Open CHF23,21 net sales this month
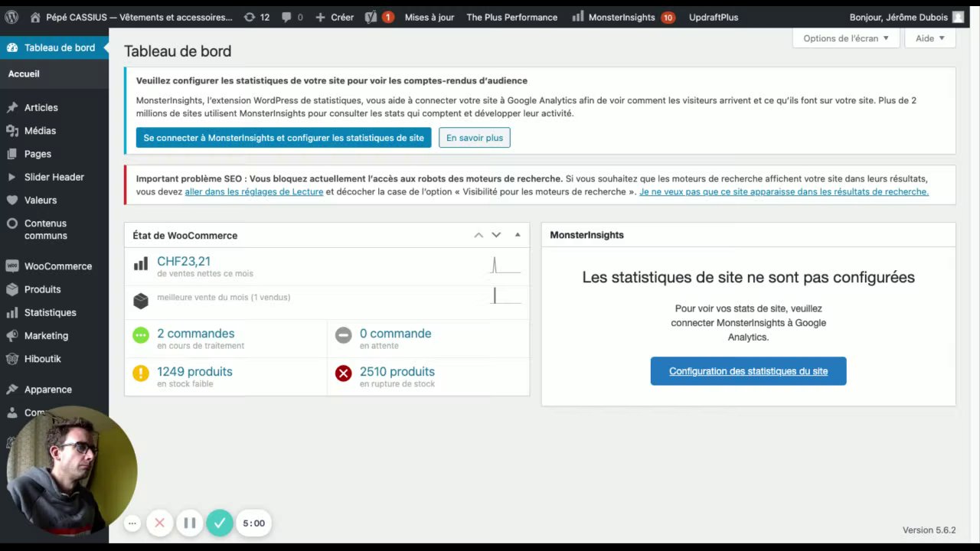This screenshot has height=551, width=980. tap(327, 266)
